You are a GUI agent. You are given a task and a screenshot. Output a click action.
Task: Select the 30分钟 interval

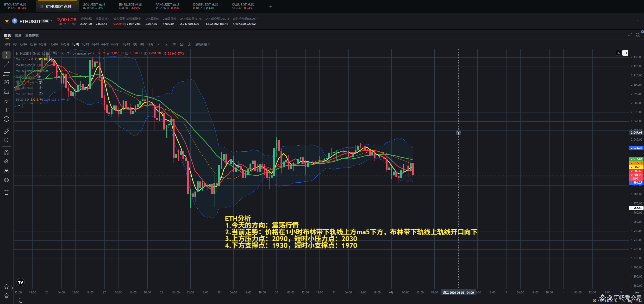tap(65, 44)
